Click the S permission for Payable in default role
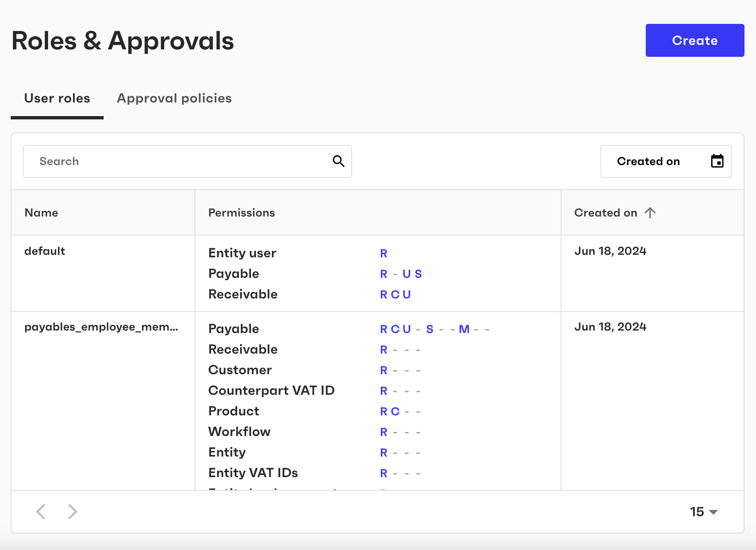 coord(418,273)
